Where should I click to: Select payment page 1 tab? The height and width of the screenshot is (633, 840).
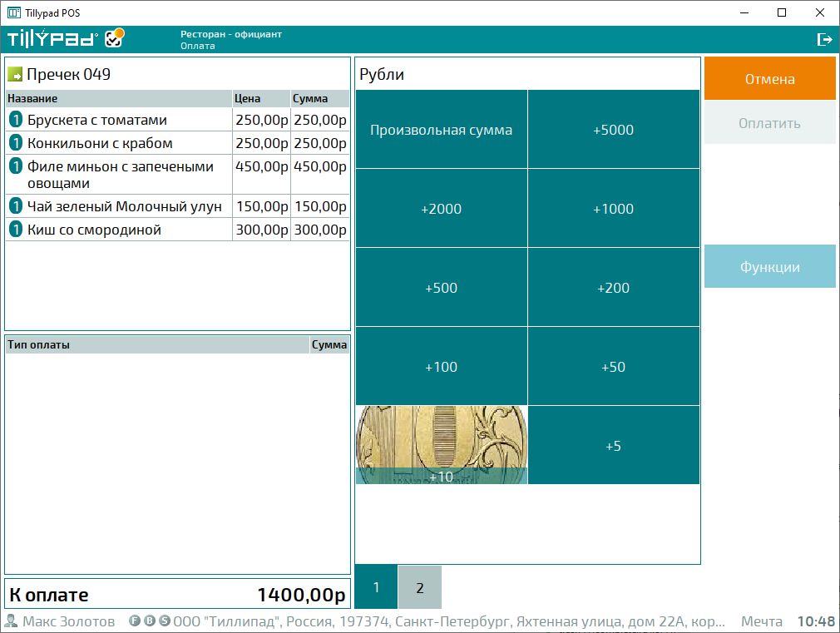(x=376, y=587)
